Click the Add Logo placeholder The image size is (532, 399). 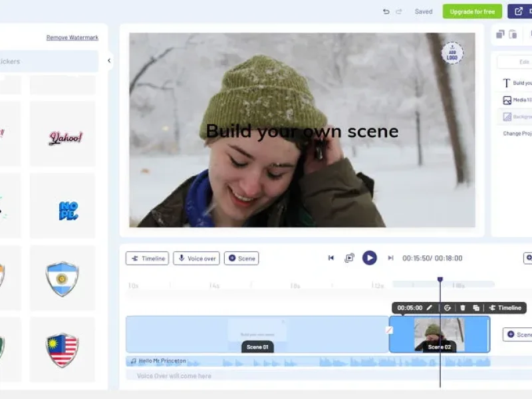(452, 53)
